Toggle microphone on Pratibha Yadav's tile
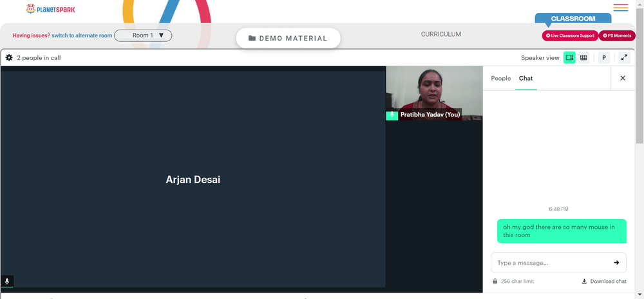 pyautogui.click(x=392, y=115)
